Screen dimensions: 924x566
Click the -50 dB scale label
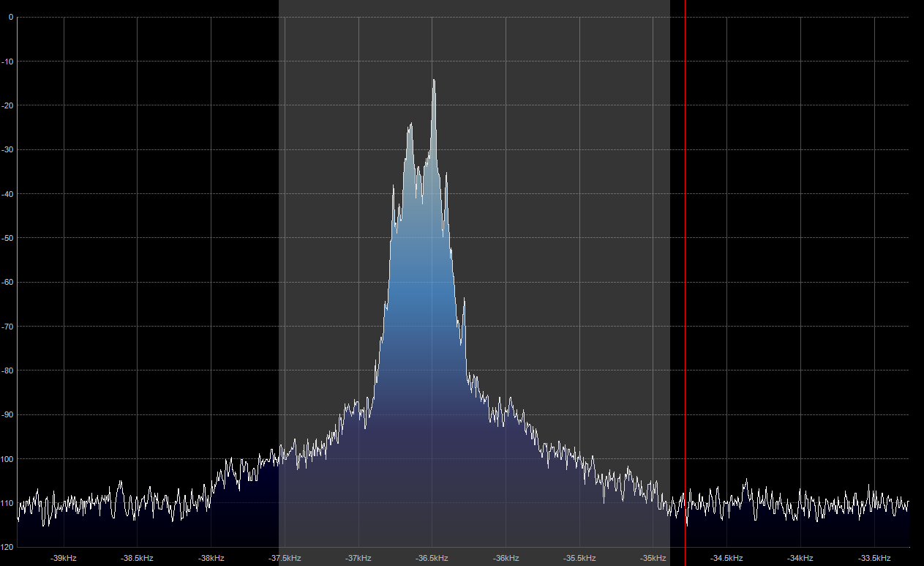point(8,238)
